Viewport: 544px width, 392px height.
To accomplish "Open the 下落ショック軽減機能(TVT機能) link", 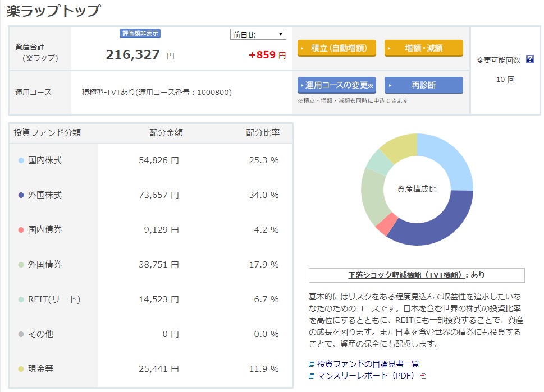I will pyautogui.click(x=406, y=275).
